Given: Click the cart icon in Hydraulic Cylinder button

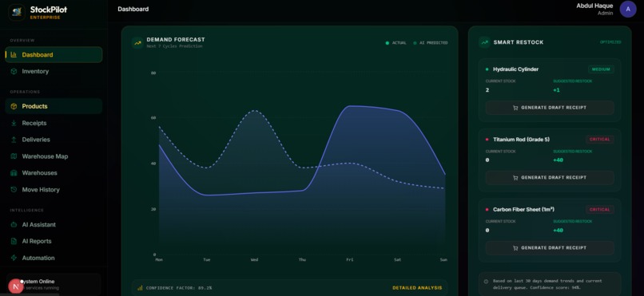Looking at the screenshot, I should point(515,108).
